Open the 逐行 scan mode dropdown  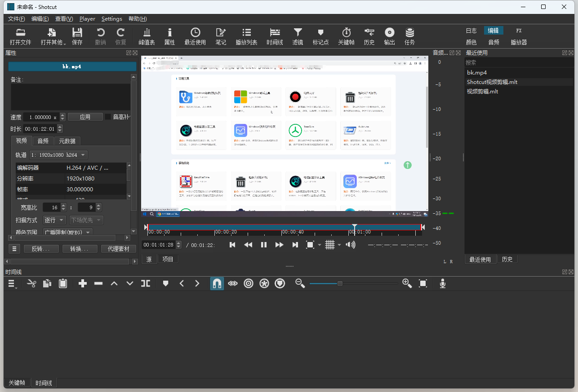54,220
